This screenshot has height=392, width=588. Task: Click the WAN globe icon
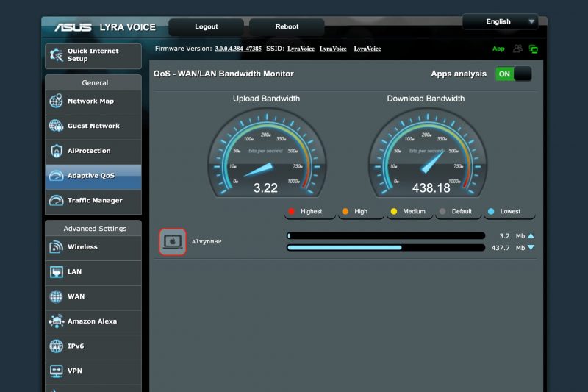57,296
